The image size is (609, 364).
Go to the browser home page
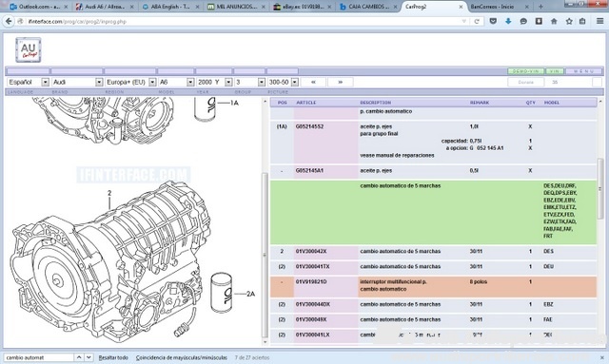click(x=554, y=21)
